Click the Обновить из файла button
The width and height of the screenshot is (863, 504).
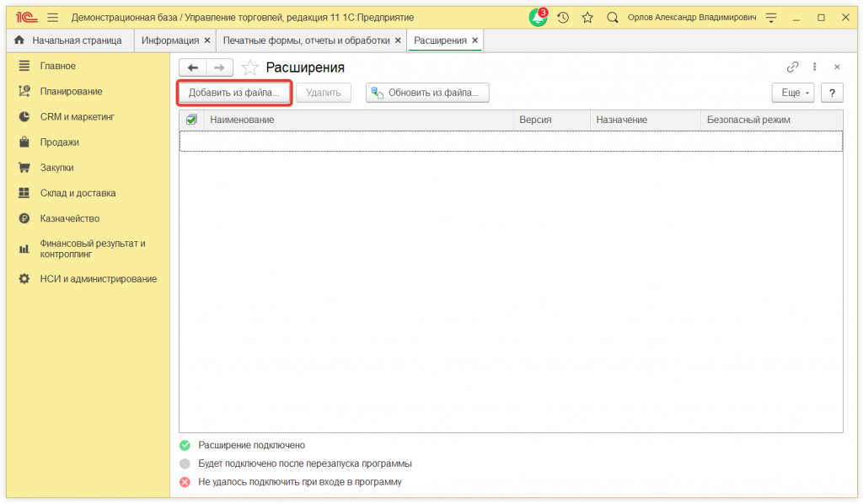427,93
